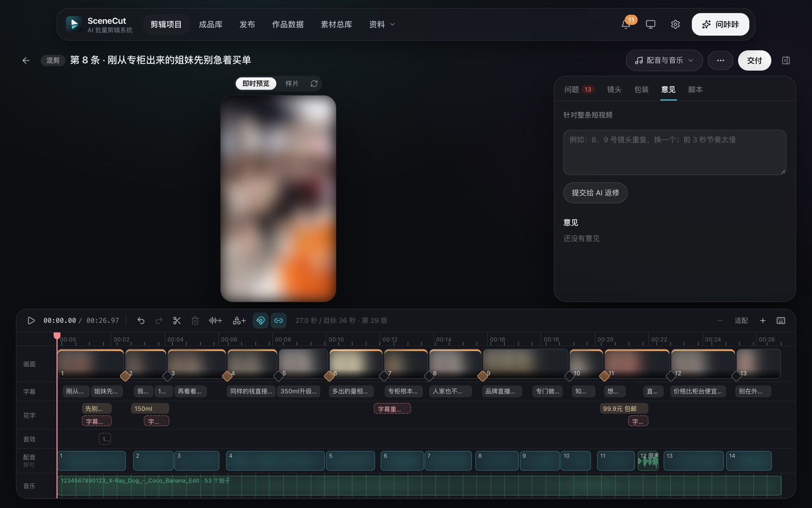Switch to the 镜头 tab
Viewport: 812px width, 508px height.
(614, 89)
